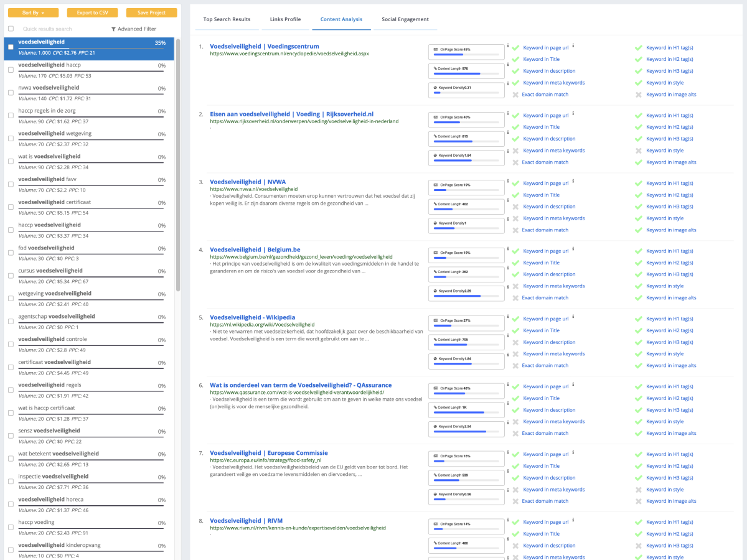Click info icon next to first Keyword in page url
This screenshot has height=560, width=747.
(x=573, y=45)
